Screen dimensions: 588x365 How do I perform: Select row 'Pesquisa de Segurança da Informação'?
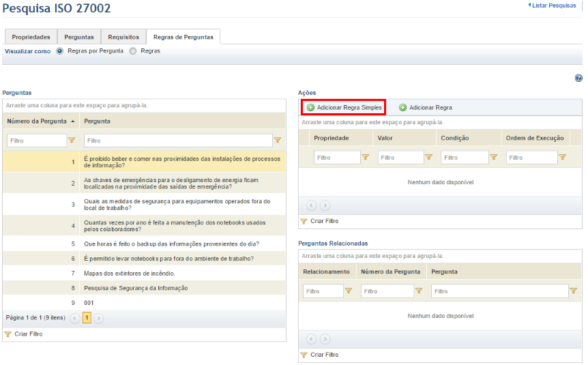click(144, 288)
